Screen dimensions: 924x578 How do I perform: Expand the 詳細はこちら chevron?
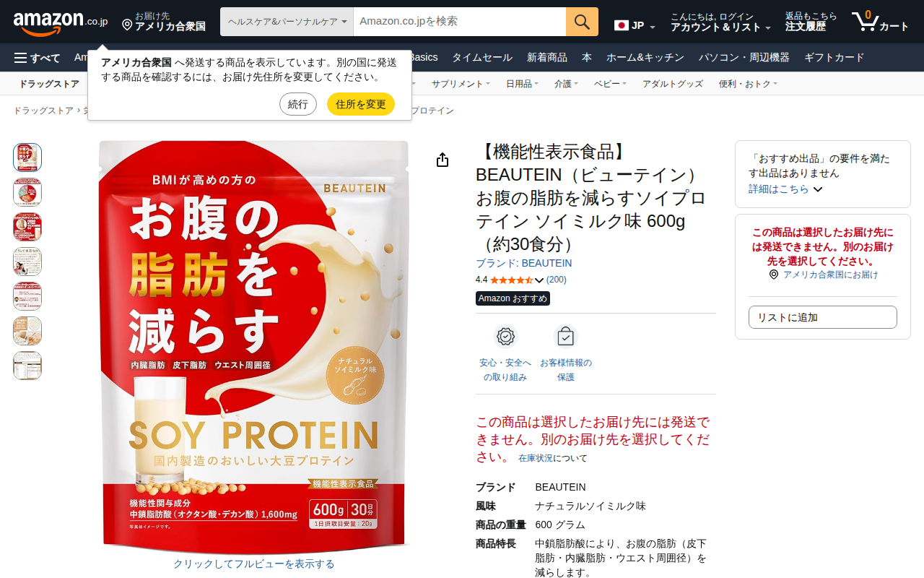pyautogui.click(x=818, y=189)
